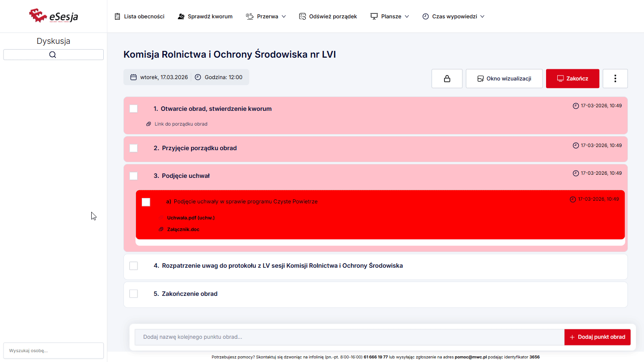Click the Odśwież porządek refresh icon
Image resolution: width=644 pixels, height=362 pixels.
[x=302, y=17]
